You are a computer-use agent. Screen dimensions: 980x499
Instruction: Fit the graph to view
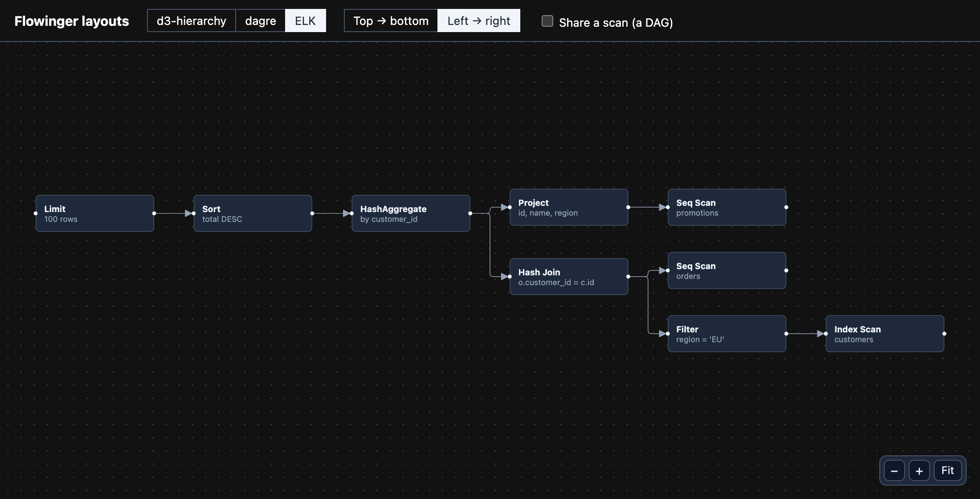tap(947, 471)
